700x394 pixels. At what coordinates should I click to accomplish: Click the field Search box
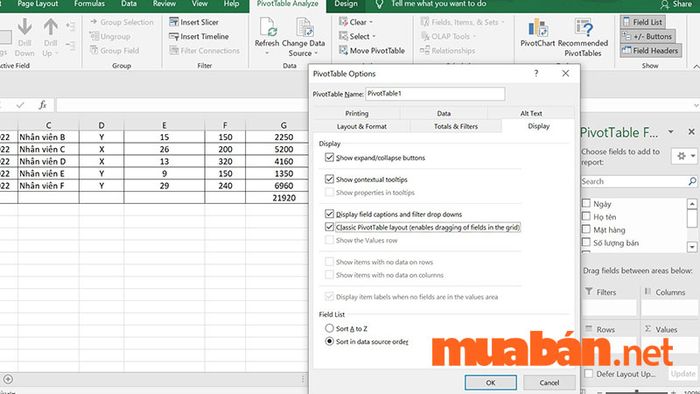pyautogui.click(x=634, y=181)
